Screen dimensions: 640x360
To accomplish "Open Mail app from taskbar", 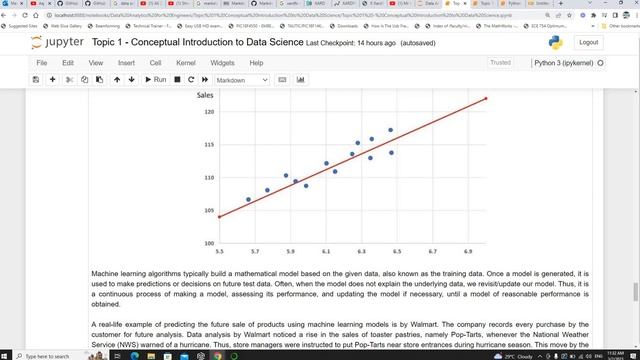I will click(184, 356).
